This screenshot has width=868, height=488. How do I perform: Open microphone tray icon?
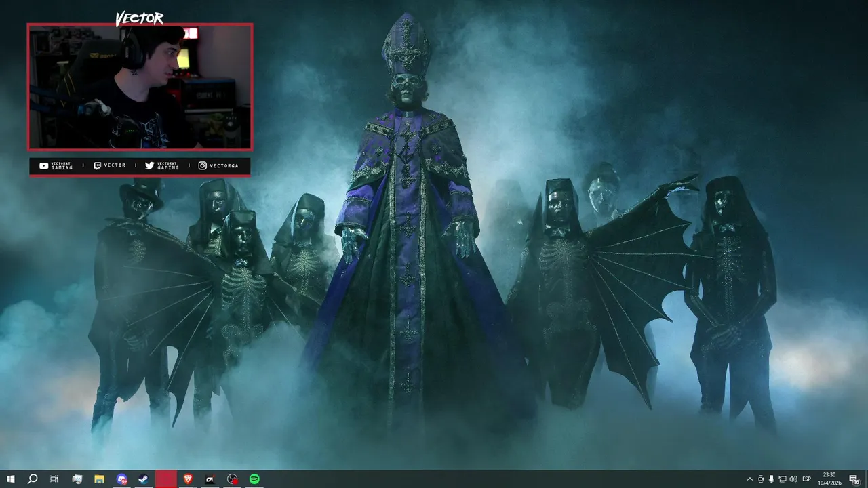tap(772, 479)
